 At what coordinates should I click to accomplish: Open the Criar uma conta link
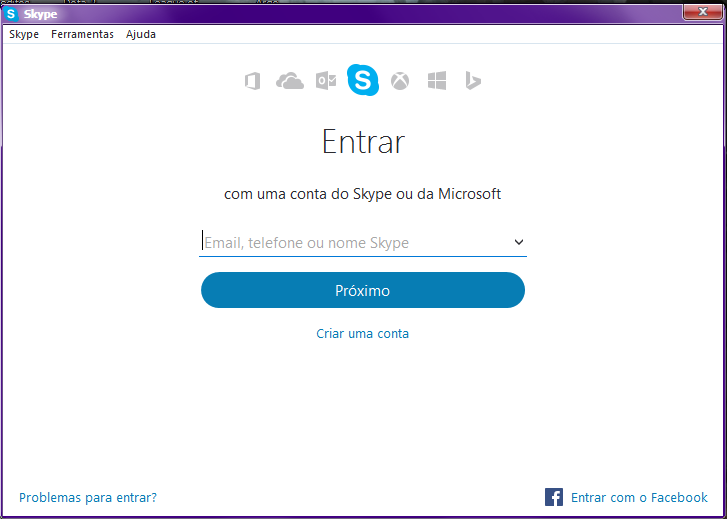click(363, 333)
